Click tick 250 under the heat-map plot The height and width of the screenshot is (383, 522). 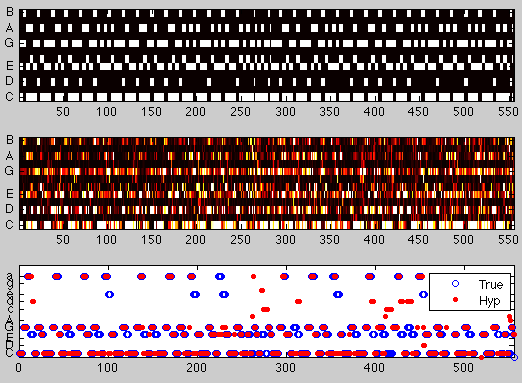click(x=240, y=240)
